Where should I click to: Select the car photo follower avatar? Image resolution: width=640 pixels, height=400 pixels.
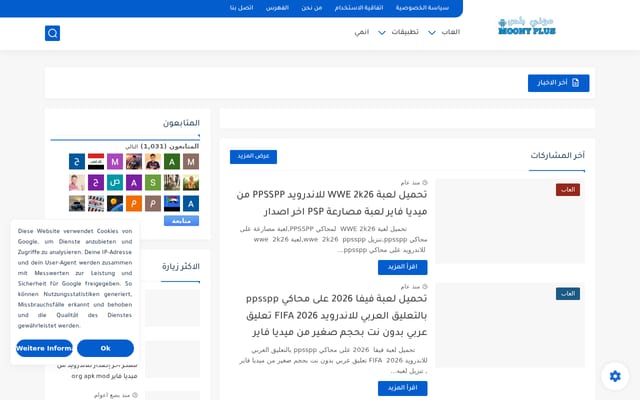[x=77, y=204]
